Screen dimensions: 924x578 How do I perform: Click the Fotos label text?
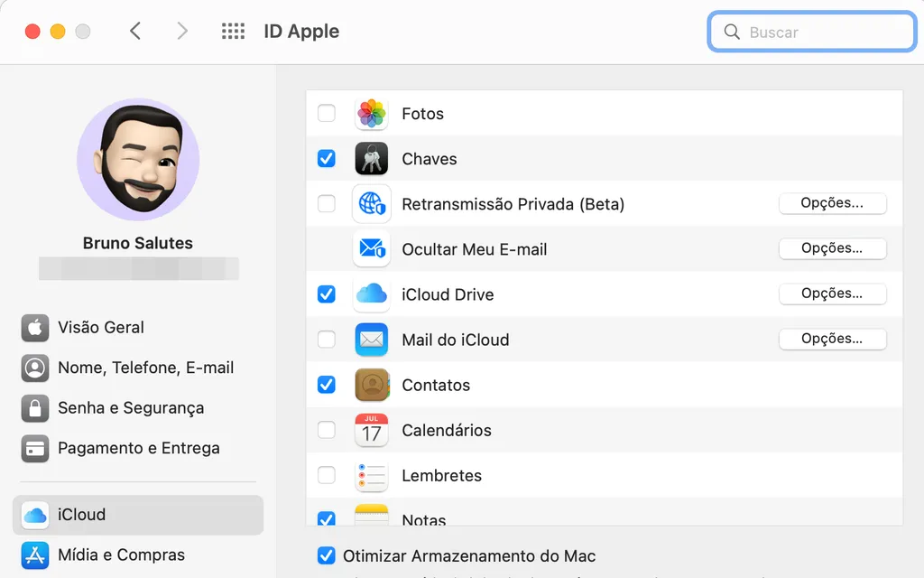point(422,113)
